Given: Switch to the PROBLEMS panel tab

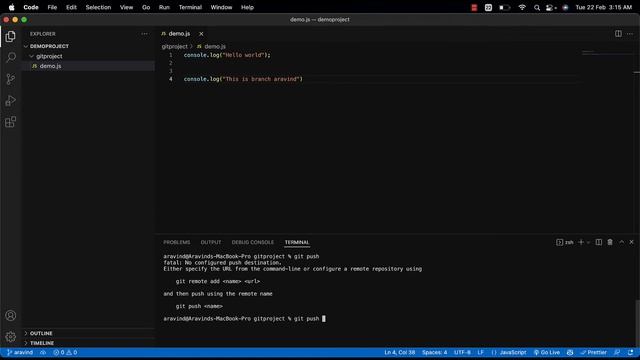Looking at the screenshot, I should click(177, 242).
